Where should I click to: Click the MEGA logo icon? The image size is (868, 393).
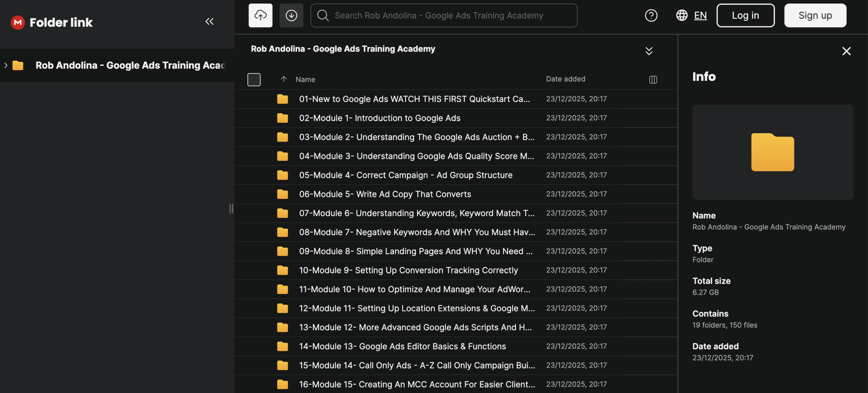point(18,22)
